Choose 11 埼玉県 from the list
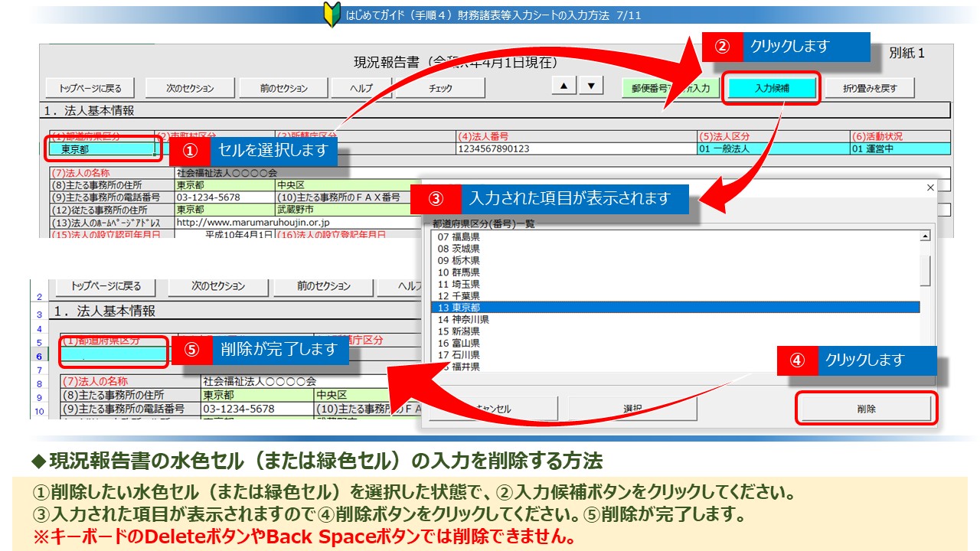 point(674,284)
